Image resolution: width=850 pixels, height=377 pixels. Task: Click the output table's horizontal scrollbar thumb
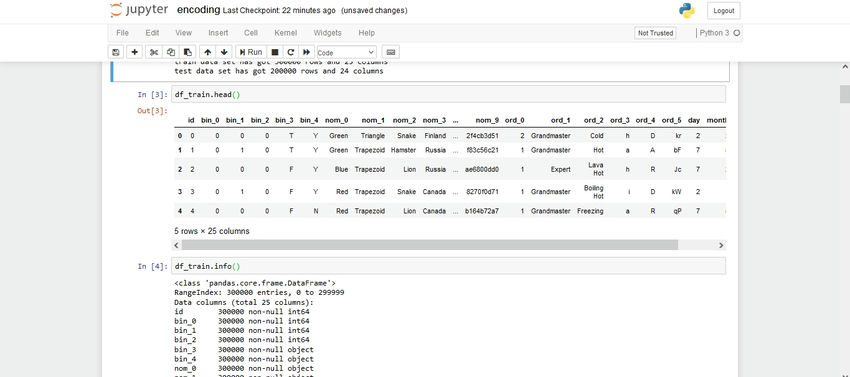pyautogui.click(x=429, y=245)
